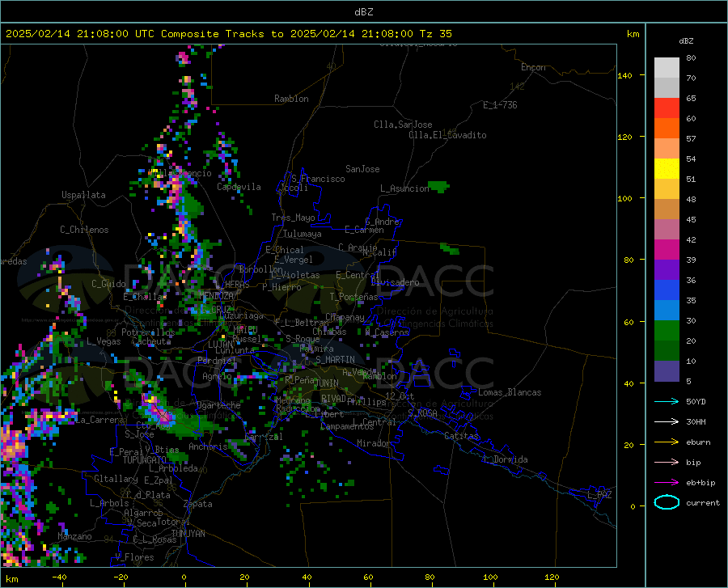Click the pink bip arrow in legend
This screenshot has height=588, width=728.
tap(667, 463)
